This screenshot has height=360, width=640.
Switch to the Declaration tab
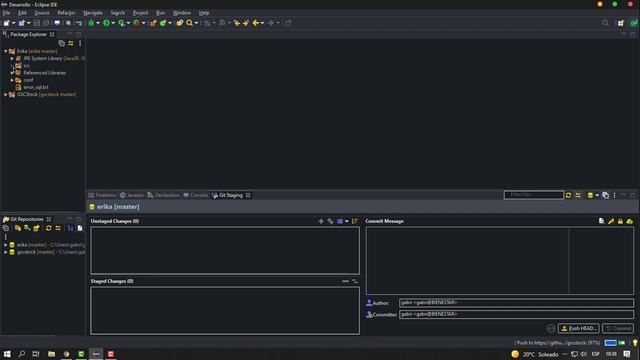pyautogui.click(x=163, y=195)
